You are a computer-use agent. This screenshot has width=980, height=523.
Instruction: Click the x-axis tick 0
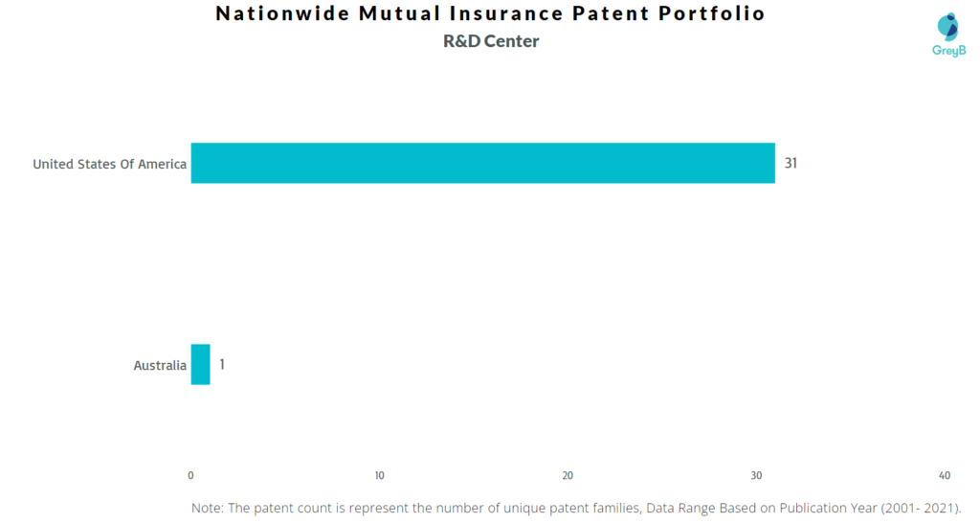click(x=190, y=475)
